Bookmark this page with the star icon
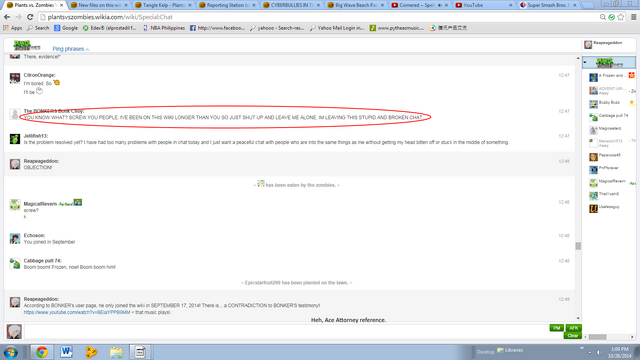 coord(621,17)
